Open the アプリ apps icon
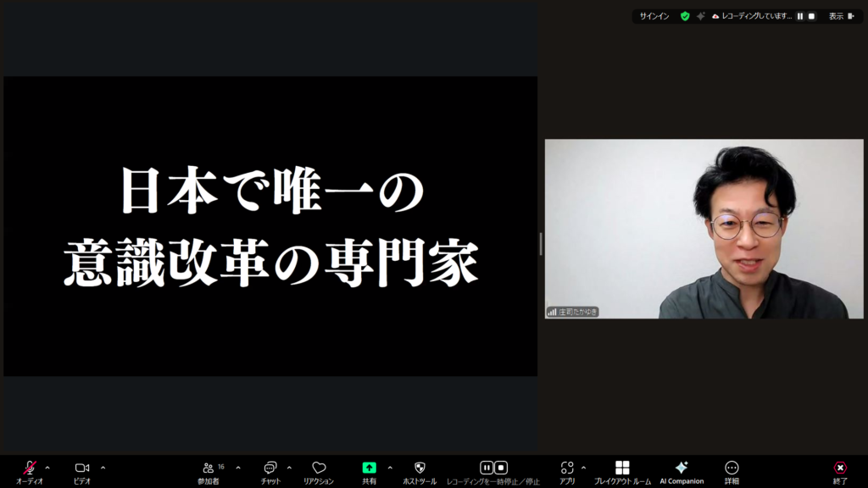Image resolution: width=868 pixels, height=488 pixels. point(567,469)
